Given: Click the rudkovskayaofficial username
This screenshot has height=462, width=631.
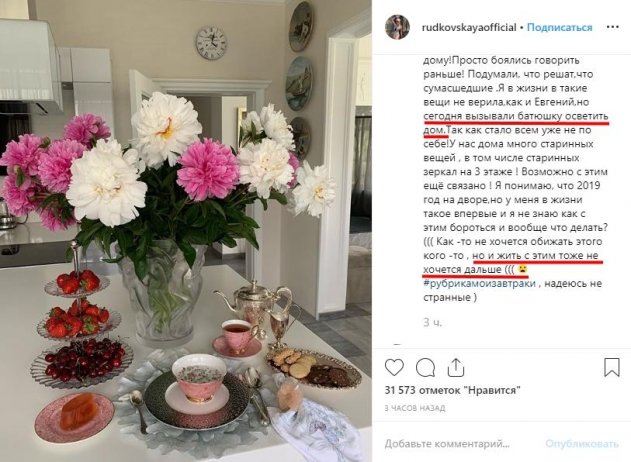Looking at the screenshot, I should pos(469,27).
